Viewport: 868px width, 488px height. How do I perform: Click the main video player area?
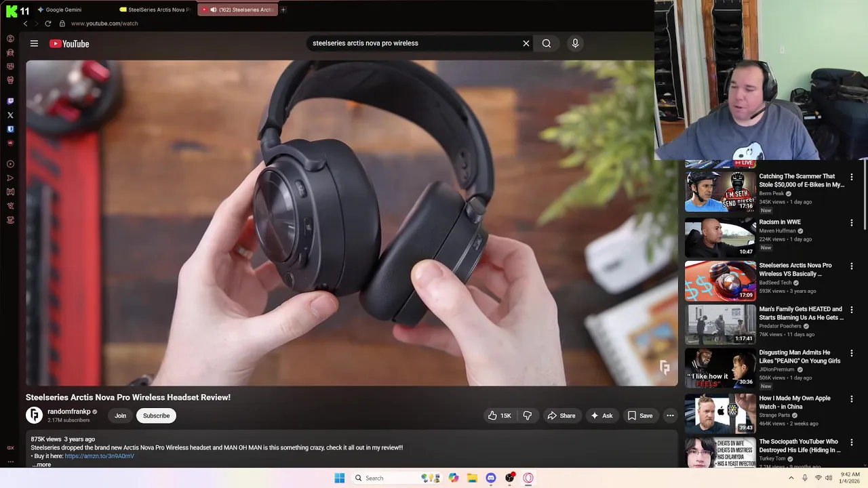pyautogui.click(x=351, y=222)
